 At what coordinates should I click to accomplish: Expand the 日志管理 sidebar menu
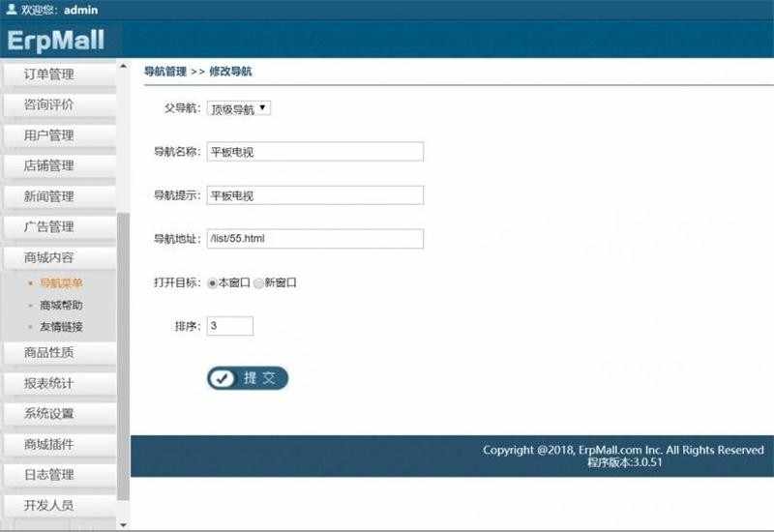point(59,475)
